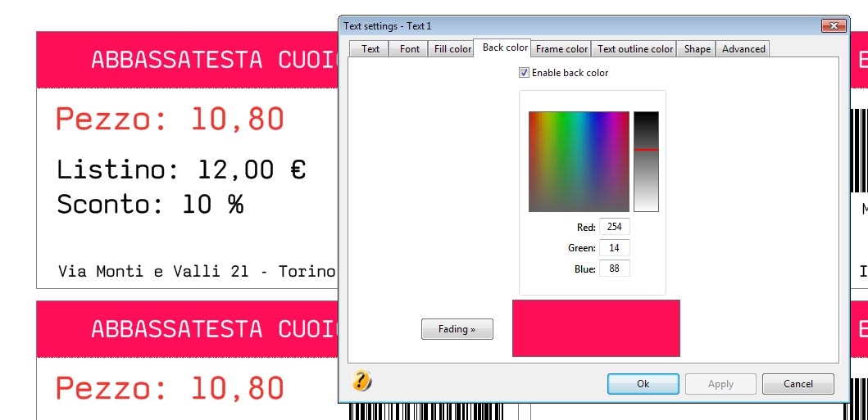Cancel the Text settings dialog
The height and width of the screenshot is (420, 868).
pos(798,383)
